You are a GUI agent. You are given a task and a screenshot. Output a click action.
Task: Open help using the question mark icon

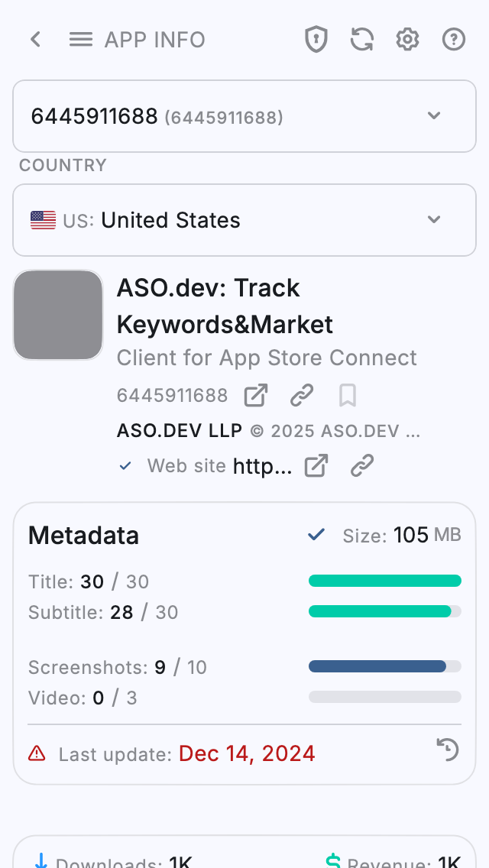point(453,39)
